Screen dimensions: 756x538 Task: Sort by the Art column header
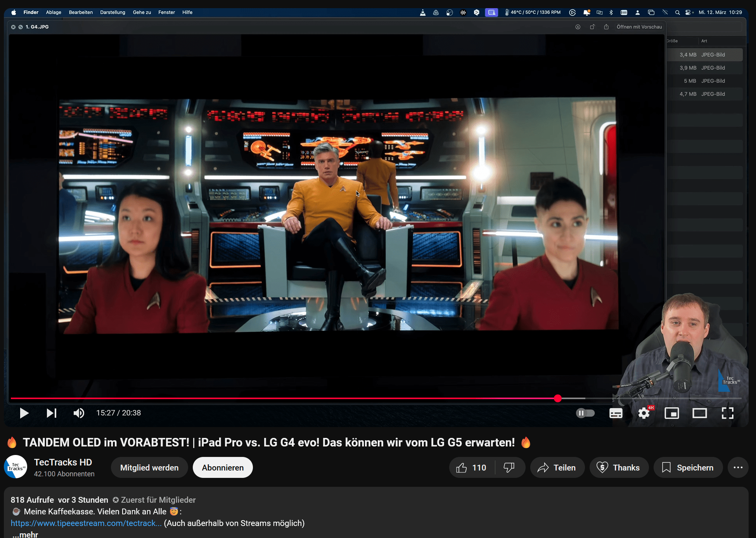pyautogui.click(x=704, y=41)
